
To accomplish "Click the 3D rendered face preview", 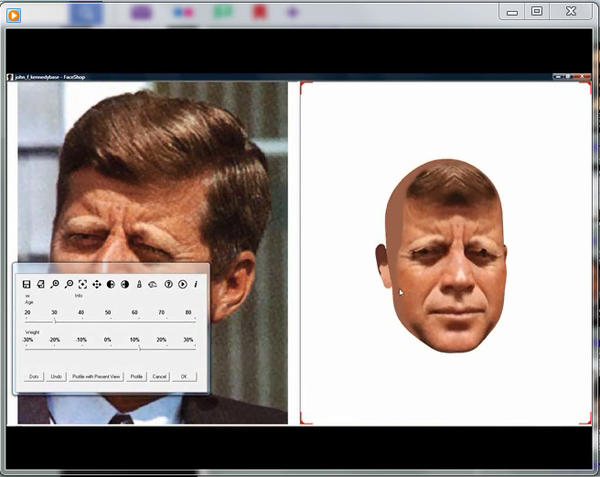I will (442, 255).
